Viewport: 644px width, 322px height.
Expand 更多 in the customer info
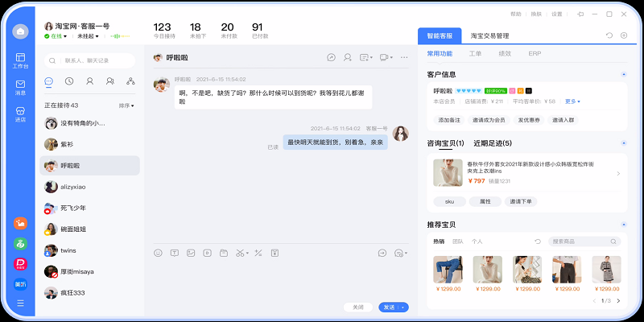tap(572, 101)
